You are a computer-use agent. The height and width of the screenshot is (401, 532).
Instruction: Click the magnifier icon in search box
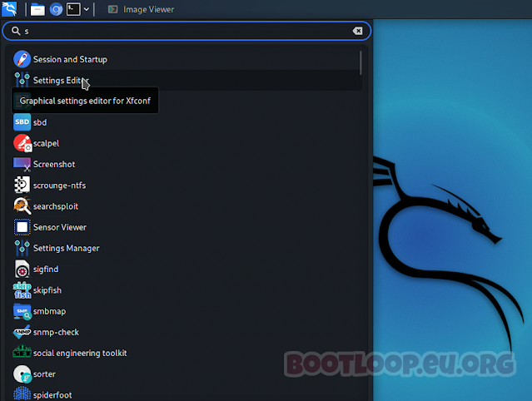point(16,31)
